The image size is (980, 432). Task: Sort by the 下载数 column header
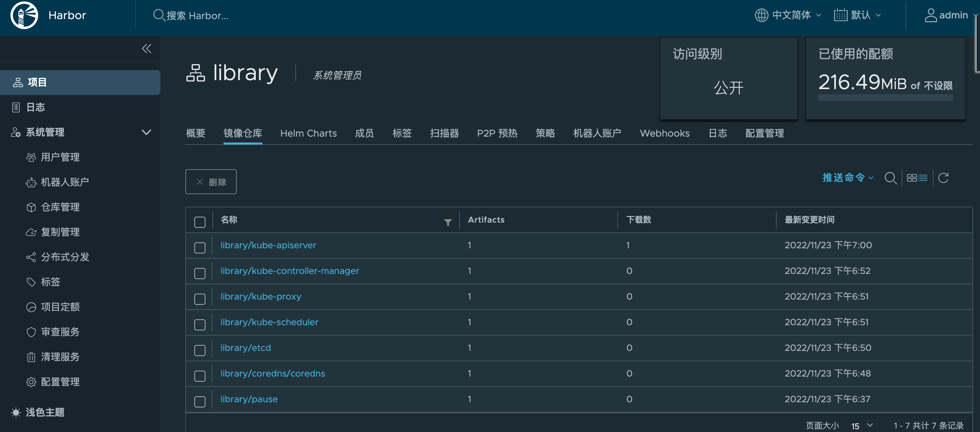[639, 219]
